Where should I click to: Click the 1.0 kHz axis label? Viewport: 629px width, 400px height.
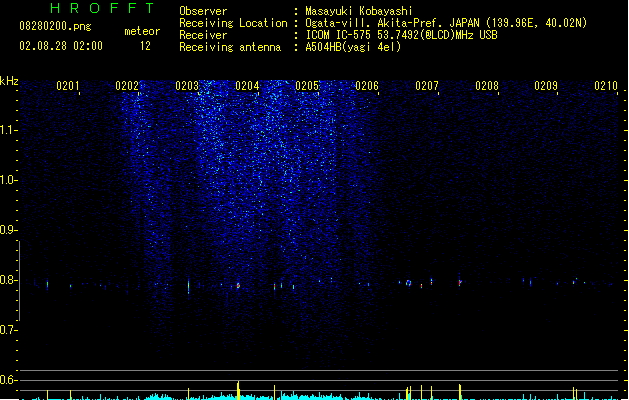[x=8, y=180]
